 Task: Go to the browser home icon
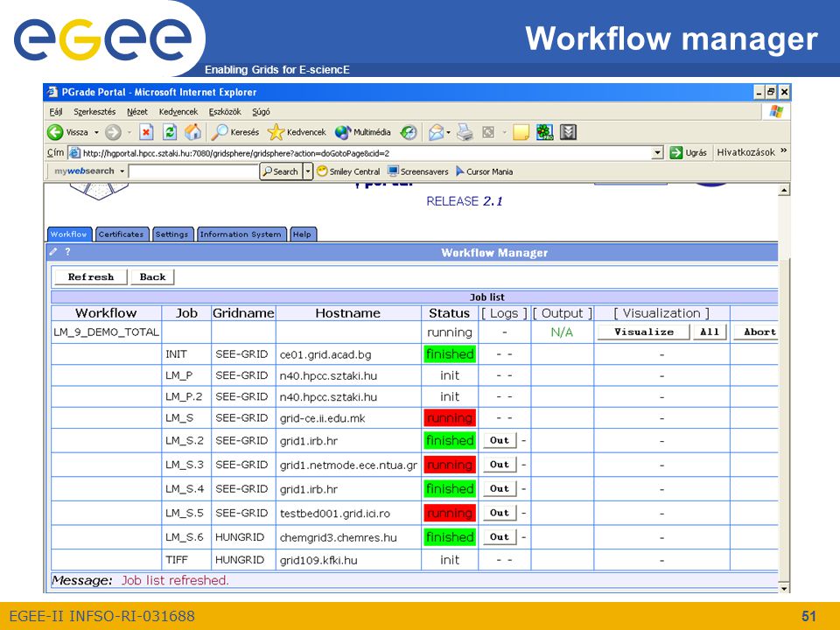[192, 132]
